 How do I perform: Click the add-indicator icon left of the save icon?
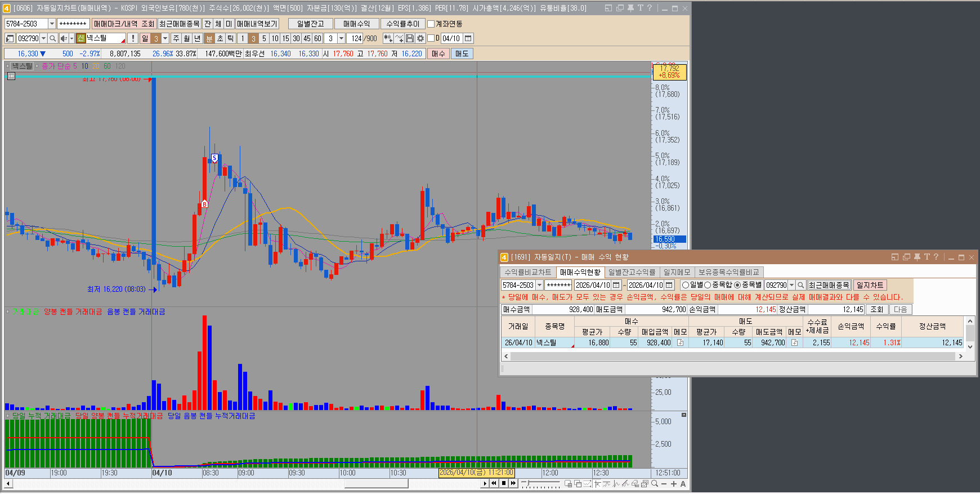[x=399, y=38]
